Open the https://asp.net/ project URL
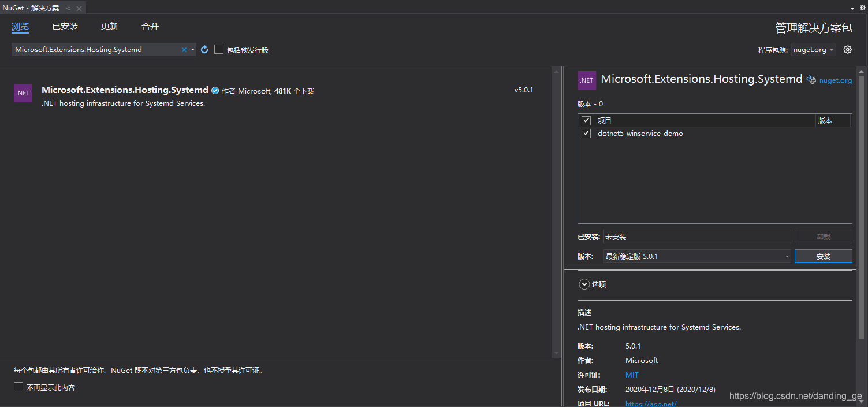868x407 pixels. pos(651,404)
